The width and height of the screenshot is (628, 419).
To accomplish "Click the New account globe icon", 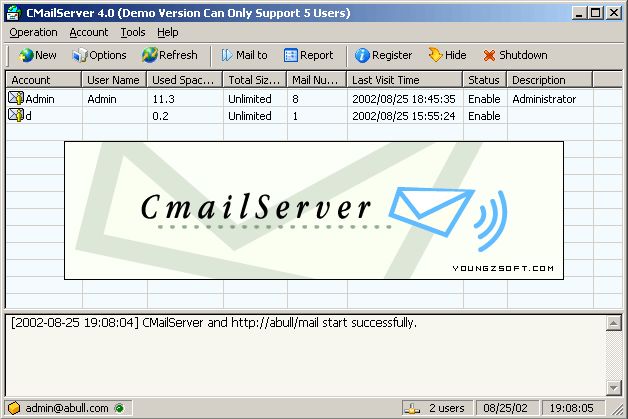I will (26, 55).
